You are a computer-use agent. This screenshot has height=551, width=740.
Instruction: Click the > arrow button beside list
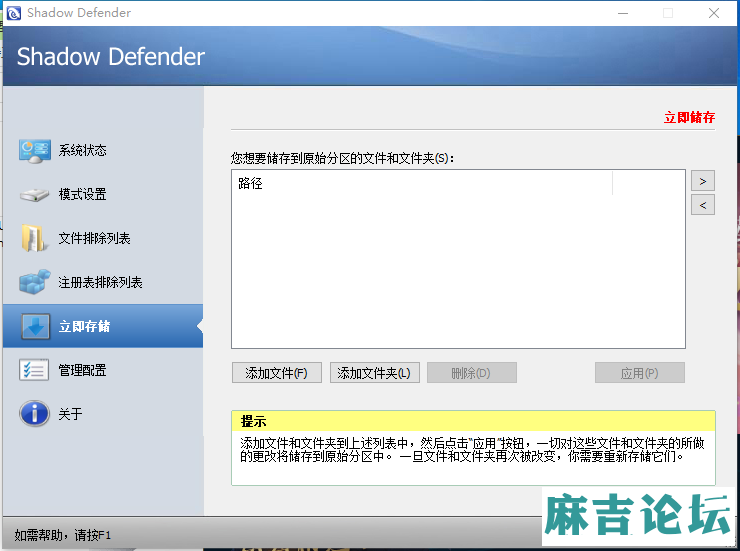[x=703, y=181]
